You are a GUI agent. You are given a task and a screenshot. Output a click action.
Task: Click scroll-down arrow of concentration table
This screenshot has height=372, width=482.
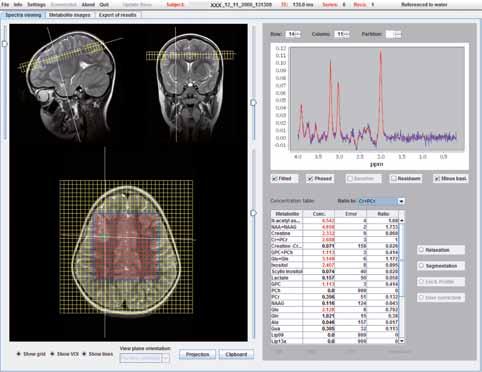point(402,340)
